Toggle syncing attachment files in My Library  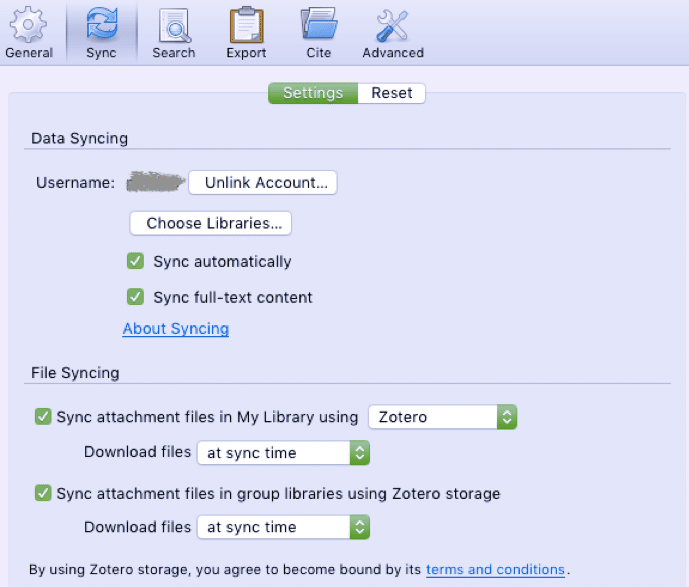[x=44, y=417]
